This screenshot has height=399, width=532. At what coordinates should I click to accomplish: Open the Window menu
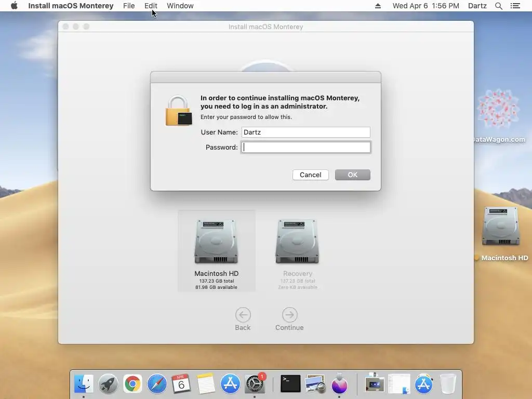point(180,6)
